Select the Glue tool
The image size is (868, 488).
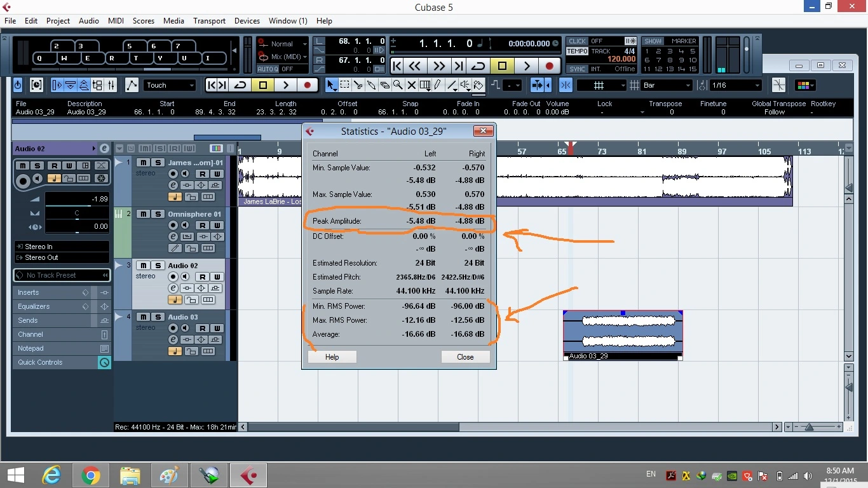tap(372, 85)
